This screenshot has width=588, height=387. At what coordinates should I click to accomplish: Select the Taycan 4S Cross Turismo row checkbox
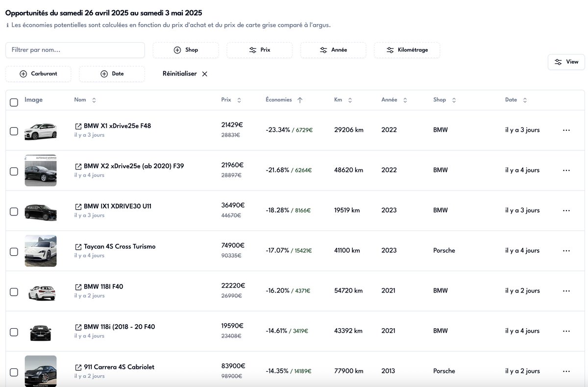pyautogui.click(x=14, y=251)
